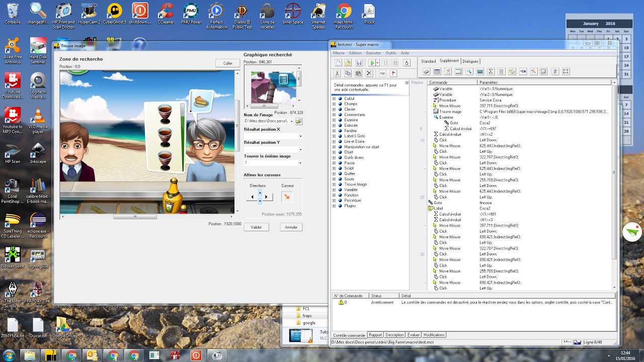Click the Variable eraser-shaped icon in Supplément toolbar
Image resolution: width=644 pixels, height=362 pixels.
(426, 71)
